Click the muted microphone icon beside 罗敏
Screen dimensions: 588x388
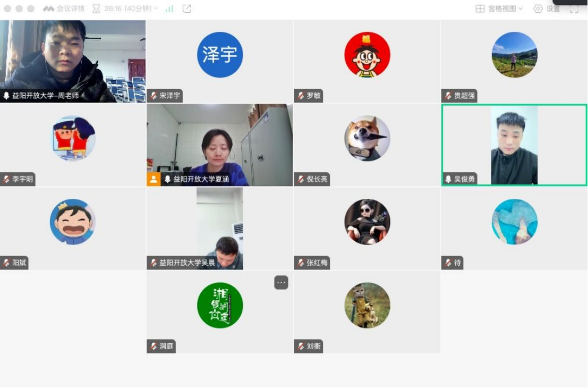(301, 96)
